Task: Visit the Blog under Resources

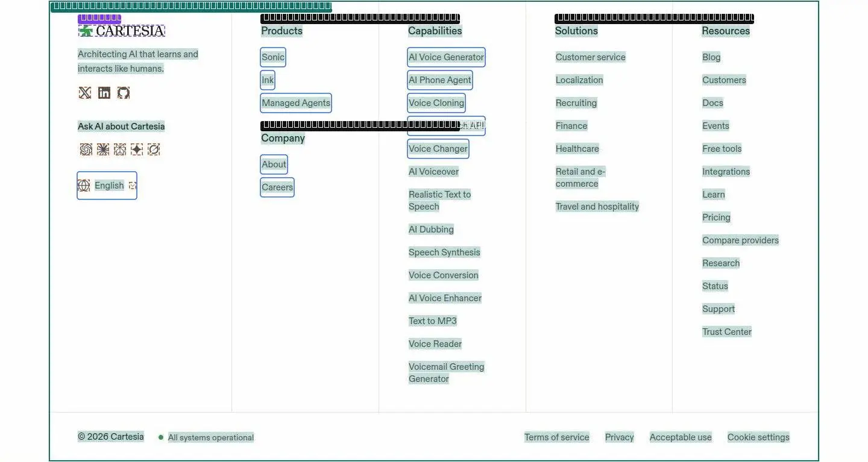Action: (x=711, y=57)
